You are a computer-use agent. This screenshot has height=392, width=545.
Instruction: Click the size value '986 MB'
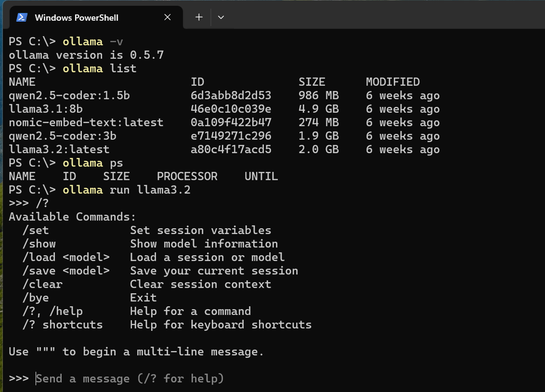pyautogui.click(x=319, y=96)
